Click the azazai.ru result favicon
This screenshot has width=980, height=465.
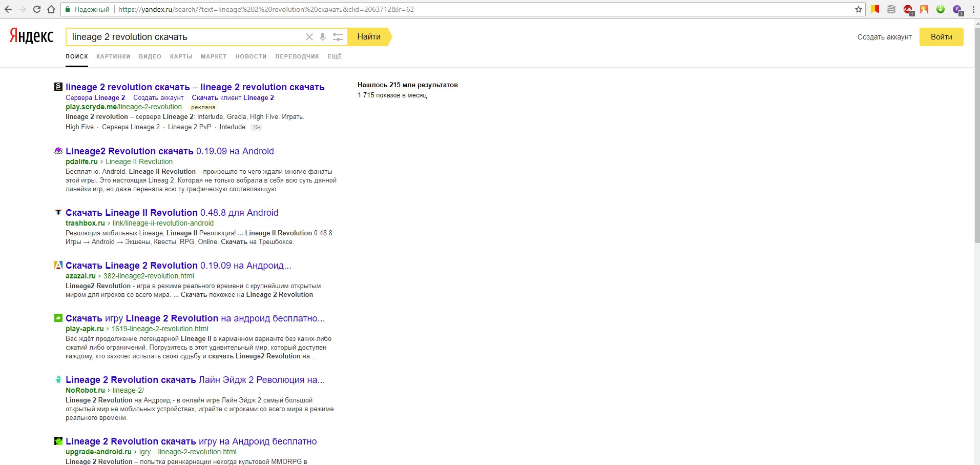click(58, 265)
